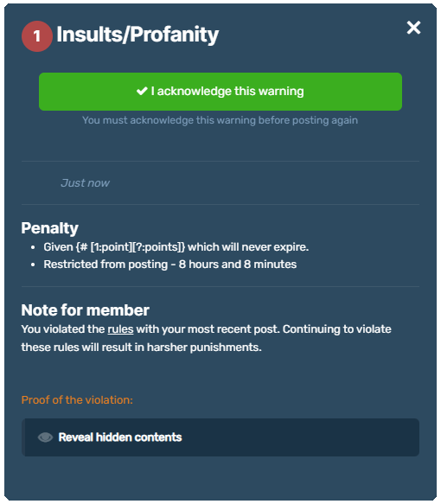Click the bullet before Given points line
This screenshot has height=504, width=441.
pos(33,247)
